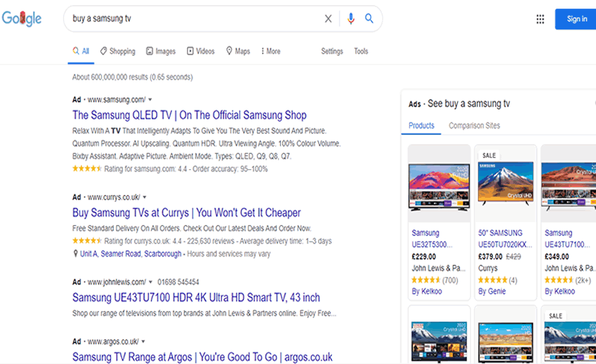The height and width of the screenshot is (364, 596).
Task: Click the Google logo
Action: pyautogui.click(x=21, y=18)
